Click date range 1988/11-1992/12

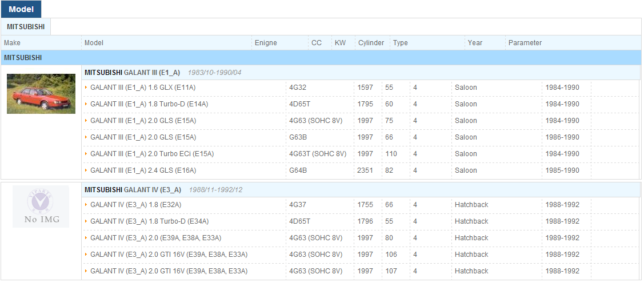tap(215, 190)
